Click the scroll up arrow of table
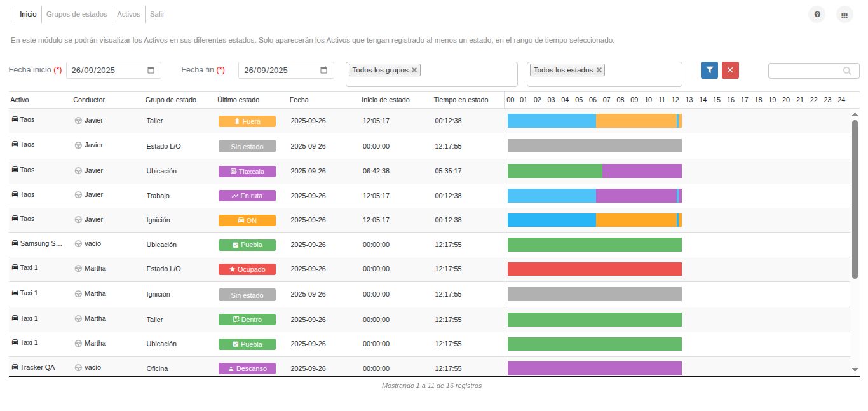 click(x=855, y=114)
